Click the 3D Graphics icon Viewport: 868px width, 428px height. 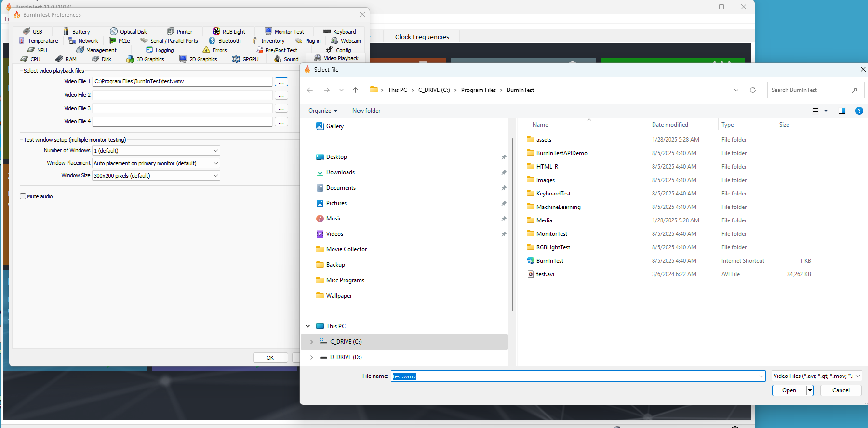130,59
